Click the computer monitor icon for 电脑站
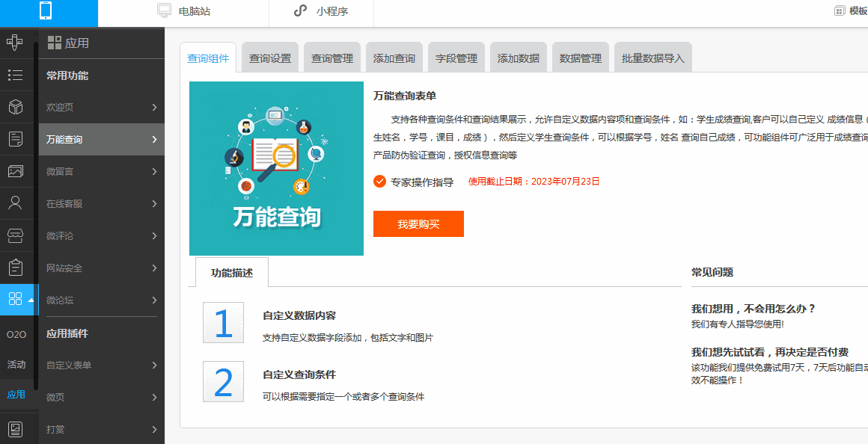 pos(165,11)
